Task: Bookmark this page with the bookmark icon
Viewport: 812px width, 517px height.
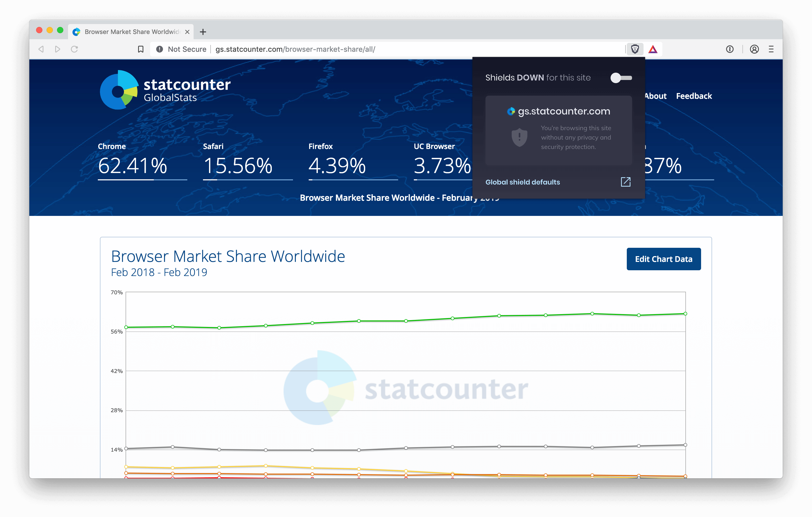Action: point(141,49)
